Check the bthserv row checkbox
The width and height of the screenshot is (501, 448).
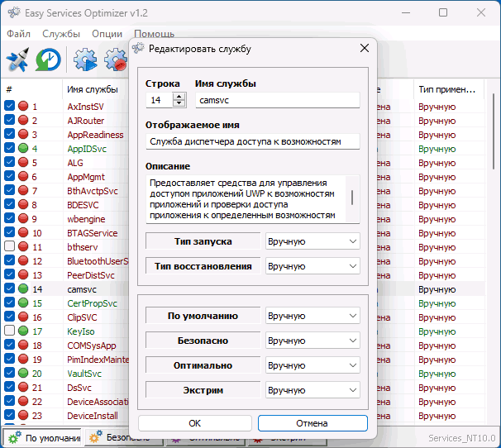pos(10,246)
